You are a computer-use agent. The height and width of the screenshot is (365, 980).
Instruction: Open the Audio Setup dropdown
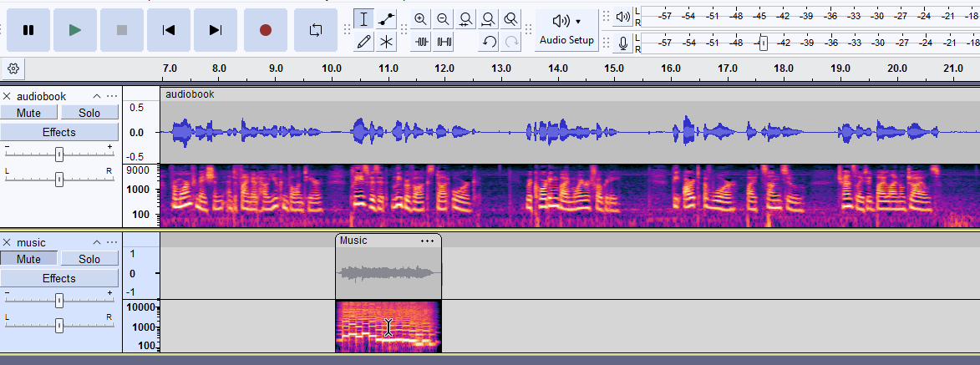(x=567, y=29)
